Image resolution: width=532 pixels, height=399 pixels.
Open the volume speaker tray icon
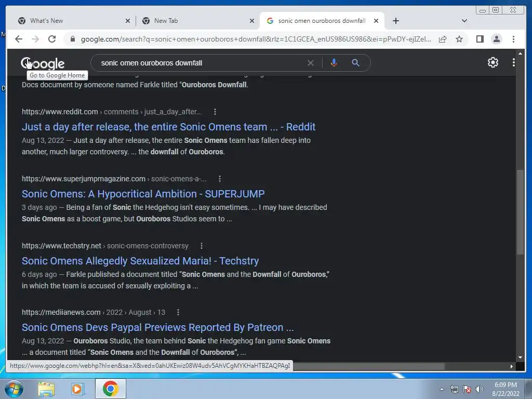[479, 389]
